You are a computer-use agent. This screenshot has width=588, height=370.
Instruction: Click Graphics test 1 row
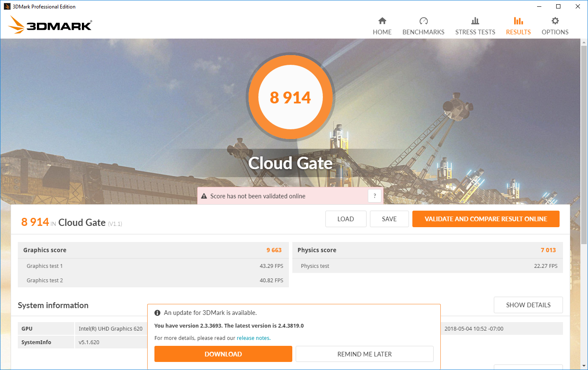click(x=153, y=266)
